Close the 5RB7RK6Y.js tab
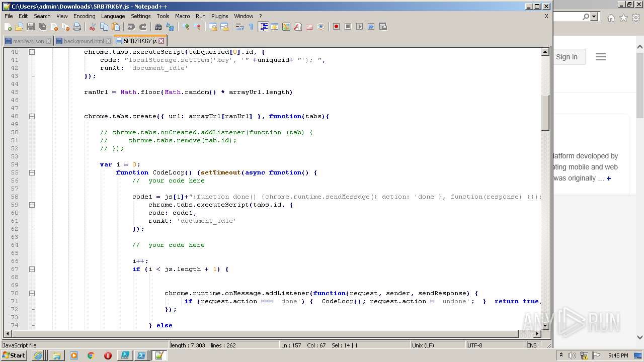 pos(162,41)
